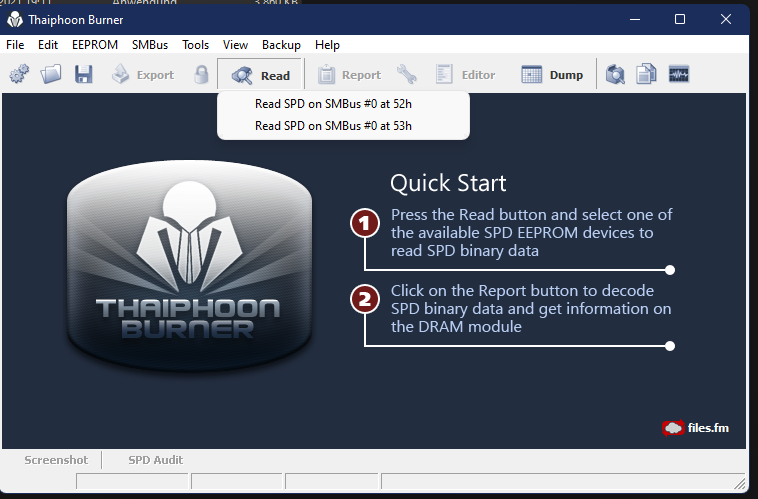
Task: Click the Thaiphoon Burner title bar icon
Action: click(x=15, y=20)
